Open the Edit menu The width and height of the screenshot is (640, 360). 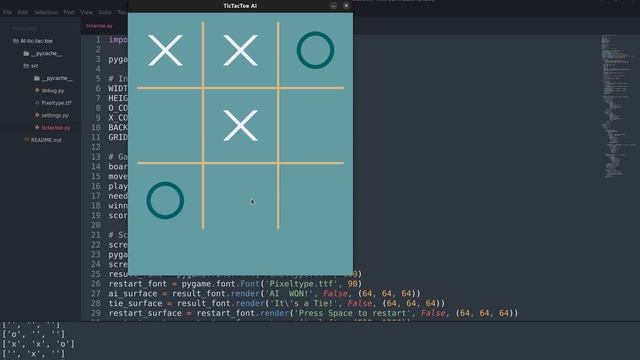[x=22, y=12]
